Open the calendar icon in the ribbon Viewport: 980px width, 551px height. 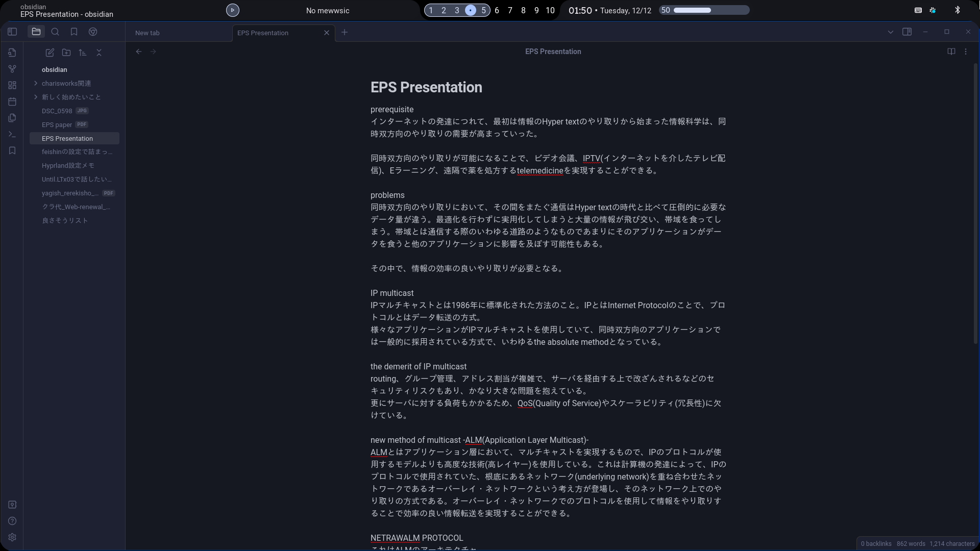[x=12, y=102]
